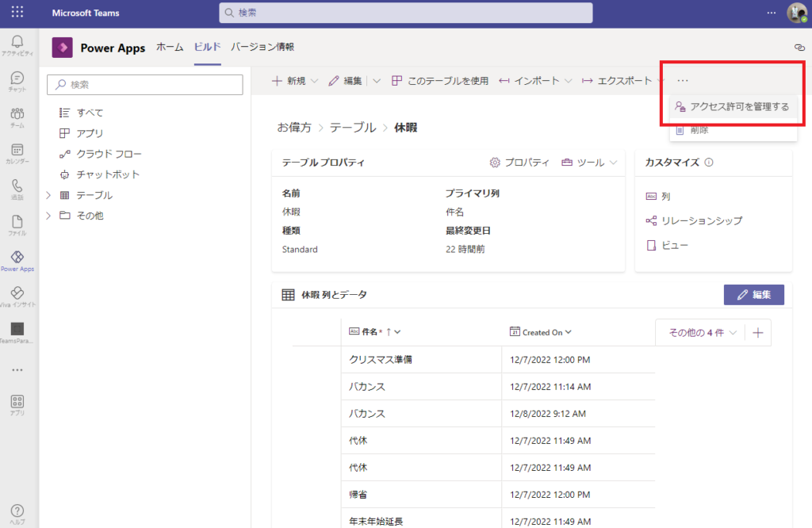The width and height of the screenshot is (812, 528).
Task: Open Calls (通話) in the sidebar
Action: tap(17, 189)
